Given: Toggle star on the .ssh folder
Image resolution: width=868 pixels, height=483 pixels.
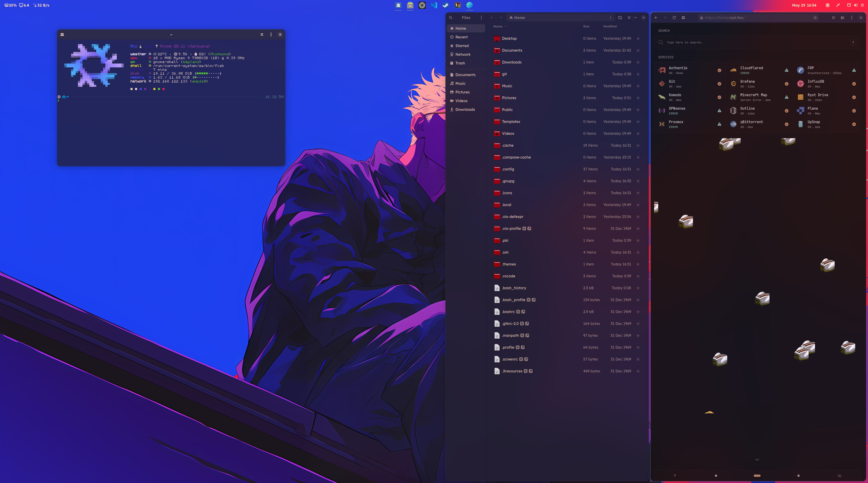Looking at the screenshot, I should click(x=638, y=252).
